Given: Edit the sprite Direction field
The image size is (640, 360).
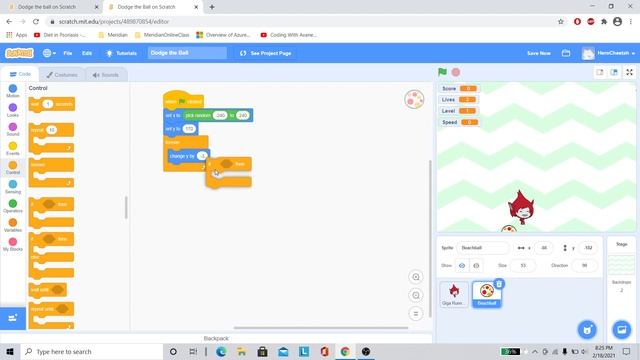Looking at the screenshot, I should coord(584,265).
